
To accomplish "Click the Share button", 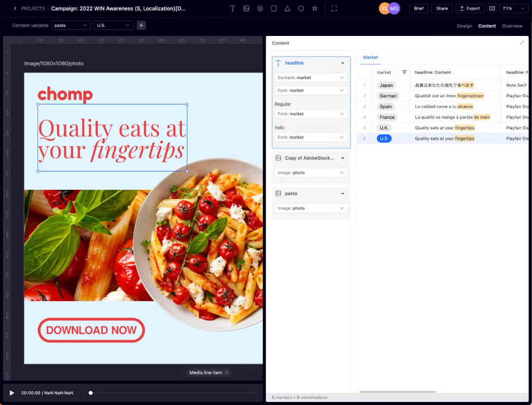I will [x=442, y=9].
